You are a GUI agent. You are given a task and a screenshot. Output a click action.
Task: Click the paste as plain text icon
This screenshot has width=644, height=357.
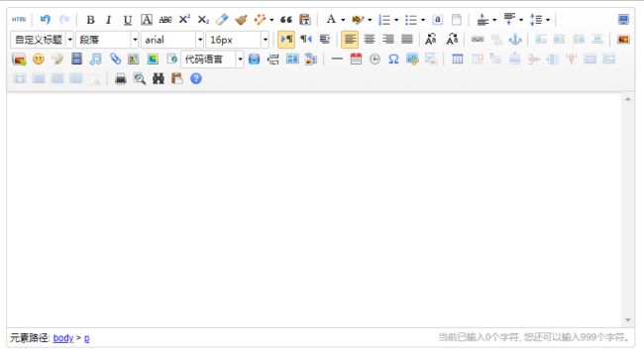click(x=305, y=19)
